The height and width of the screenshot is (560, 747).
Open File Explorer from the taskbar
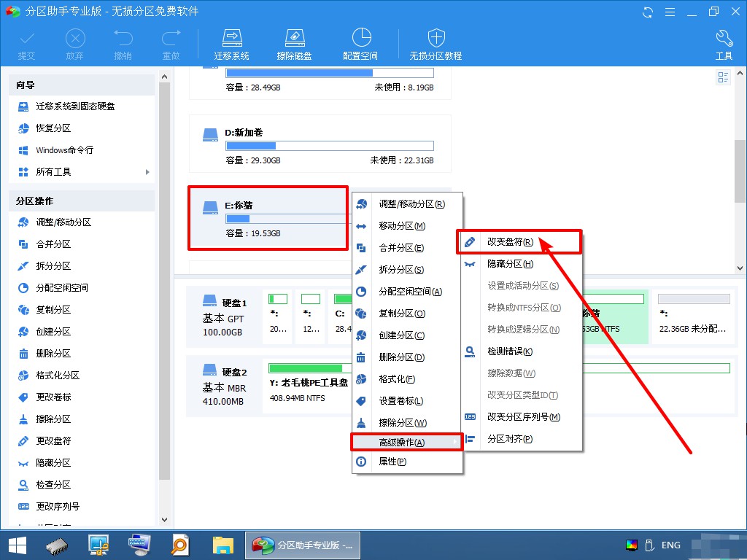click(x=223, y=545)
